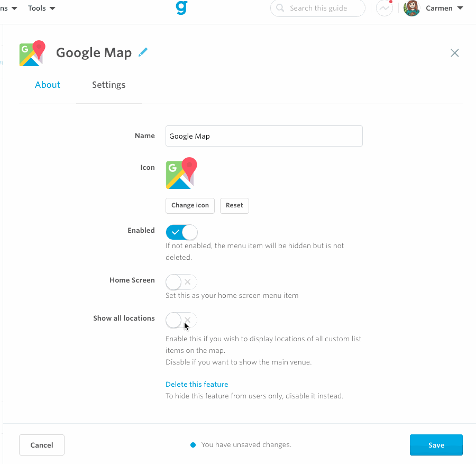Click the Google Map icon in header
The height and width of the screenshot is (464, 476).
(32, 53)
